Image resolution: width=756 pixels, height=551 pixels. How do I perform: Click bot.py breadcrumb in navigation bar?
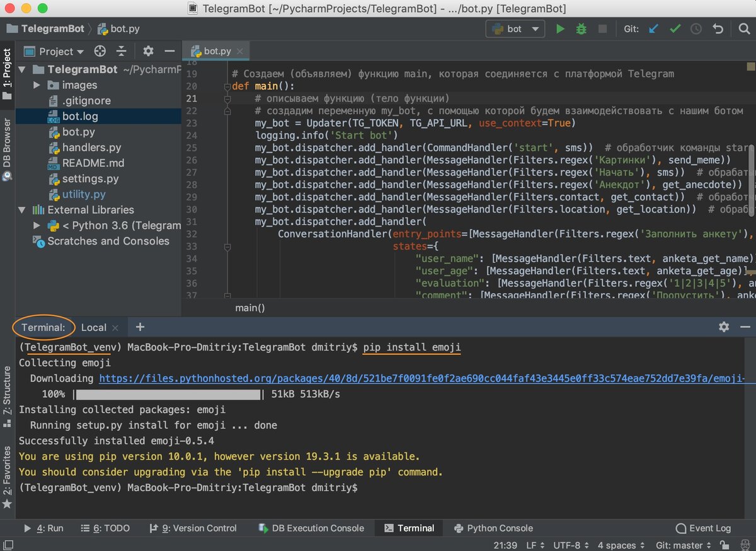coord(118,29)
